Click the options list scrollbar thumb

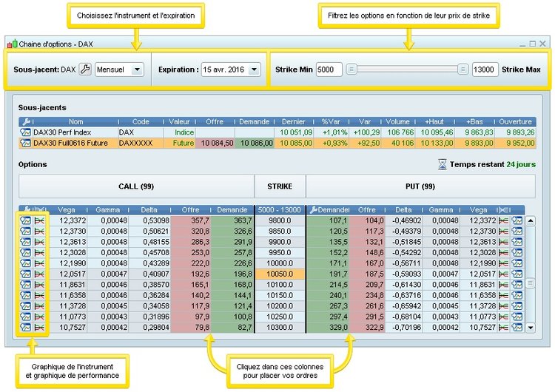[x=531, y=283]
